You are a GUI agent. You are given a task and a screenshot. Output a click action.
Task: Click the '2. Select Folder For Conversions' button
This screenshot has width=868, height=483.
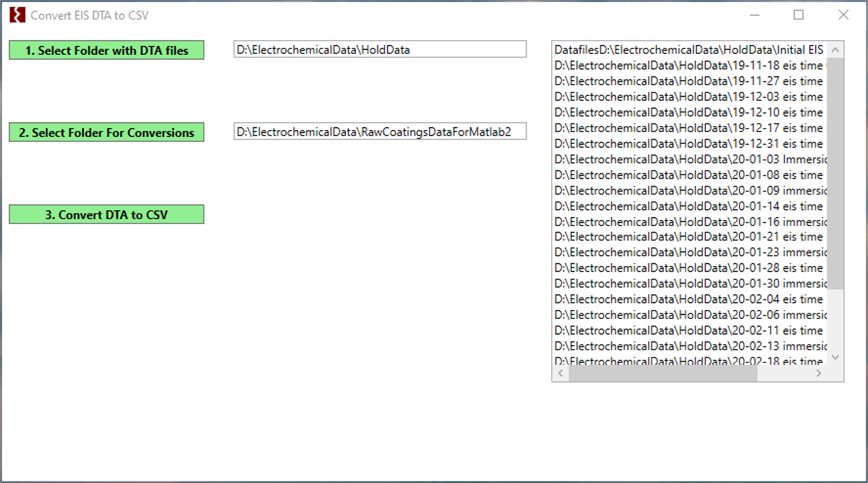click(x=106, y=132)
